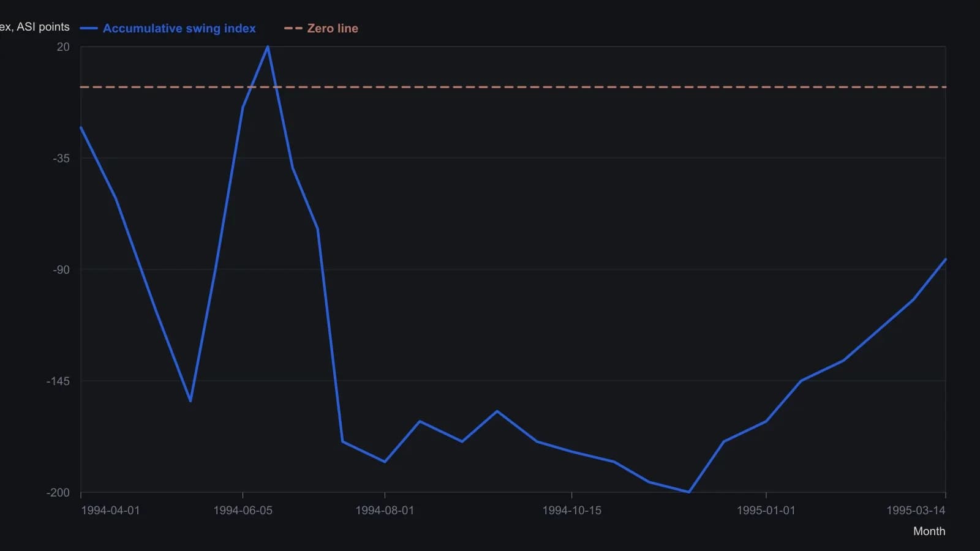Click the 1994-08-01 date label
This screenshot has width=980, height=551.
pos(385,511)
